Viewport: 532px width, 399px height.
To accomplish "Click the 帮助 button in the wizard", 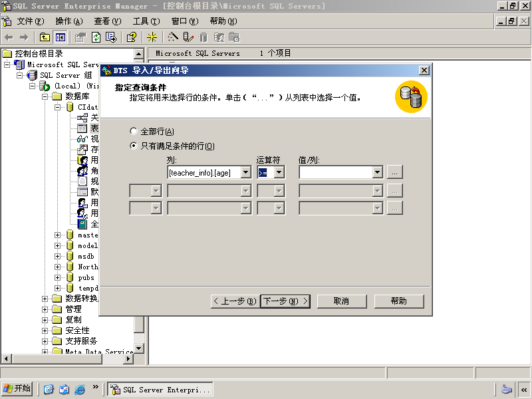I will tap(399, 301).
